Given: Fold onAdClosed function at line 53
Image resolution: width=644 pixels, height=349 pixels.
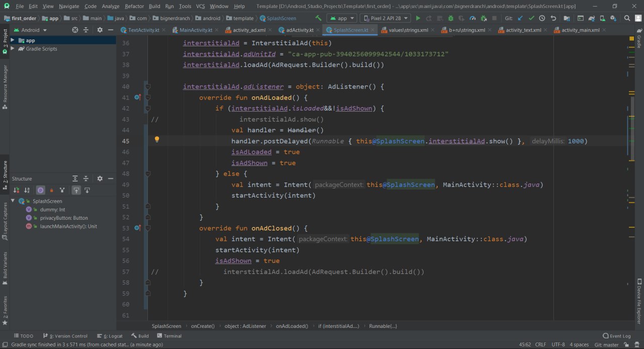Looking at the screenshot, I should (148, 228).
